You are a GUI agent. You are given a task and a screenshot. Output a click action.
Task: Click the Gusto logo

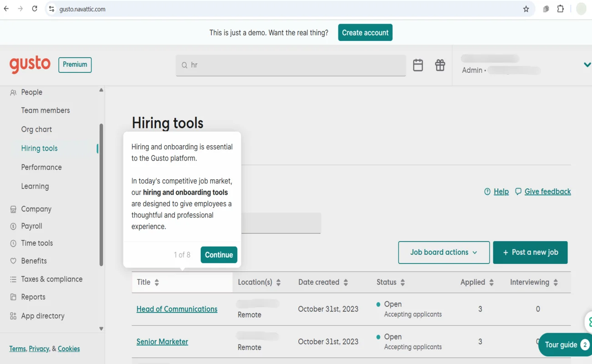click(x=30, y=65)
